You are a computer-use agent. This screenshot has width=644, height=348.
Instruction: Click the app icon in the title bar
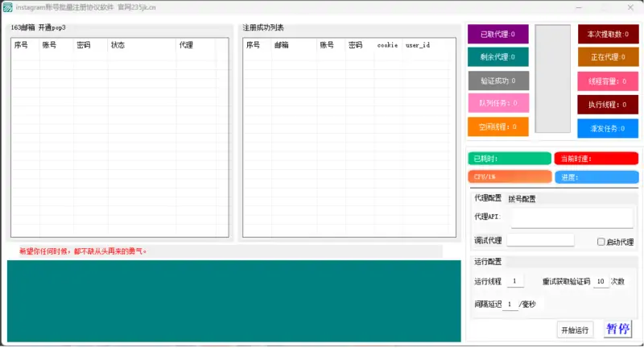pyautogui.click(x=7, y=7)
